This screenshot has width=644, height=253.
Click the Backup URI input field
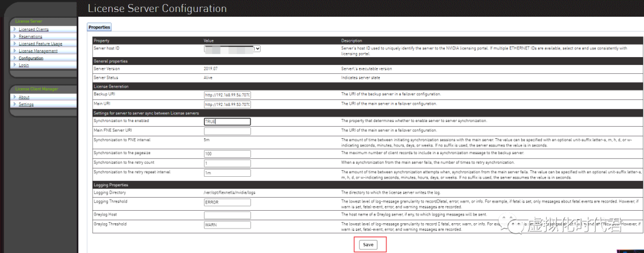coord(227,95)
